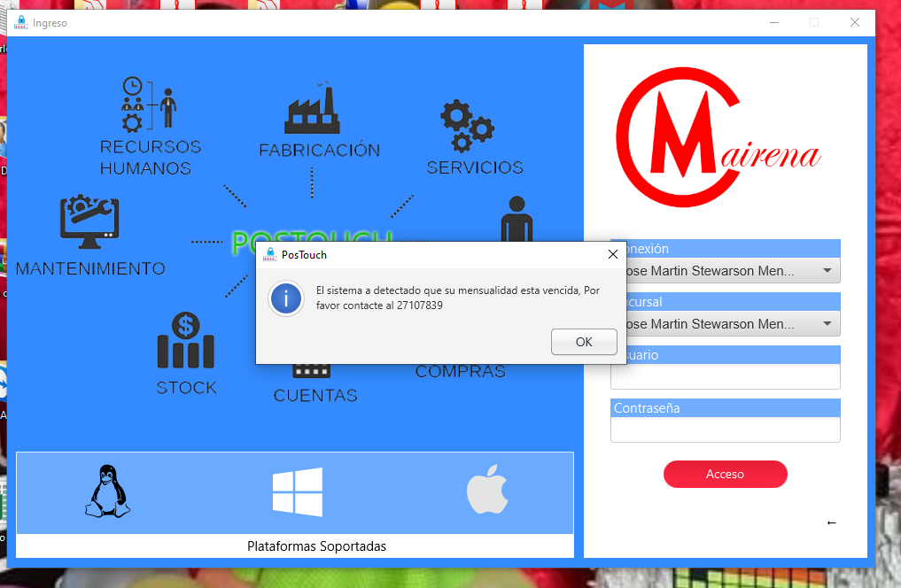Click the small back arrow below Acceso
The image size is (901, 588).
(x=831, y=522)
